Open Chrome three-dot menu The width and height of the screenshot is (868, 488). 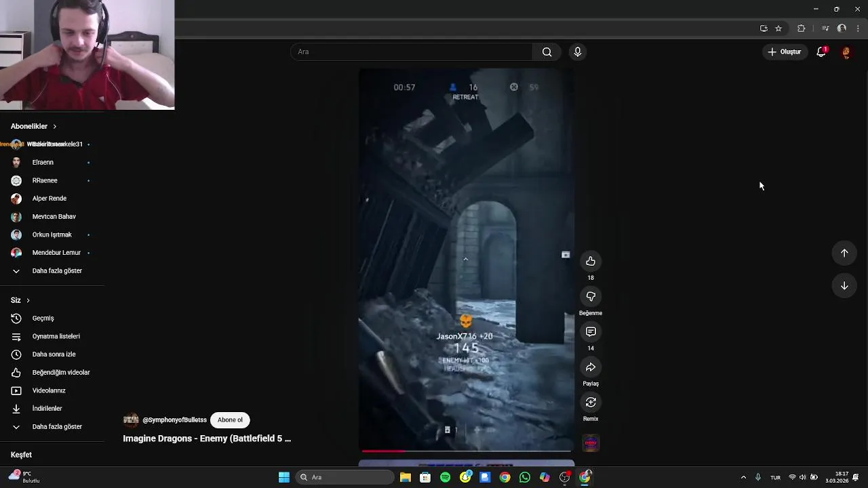tap(858, 28)
